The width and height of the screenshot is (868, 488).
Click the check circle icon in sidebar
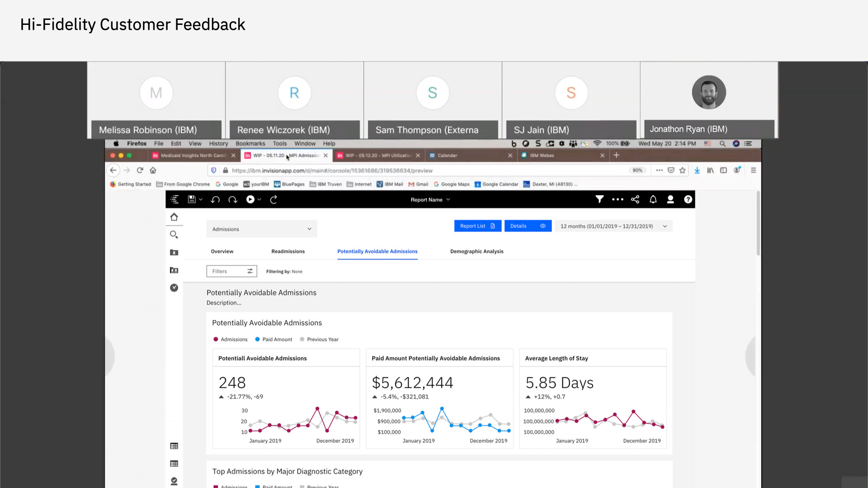174,288
